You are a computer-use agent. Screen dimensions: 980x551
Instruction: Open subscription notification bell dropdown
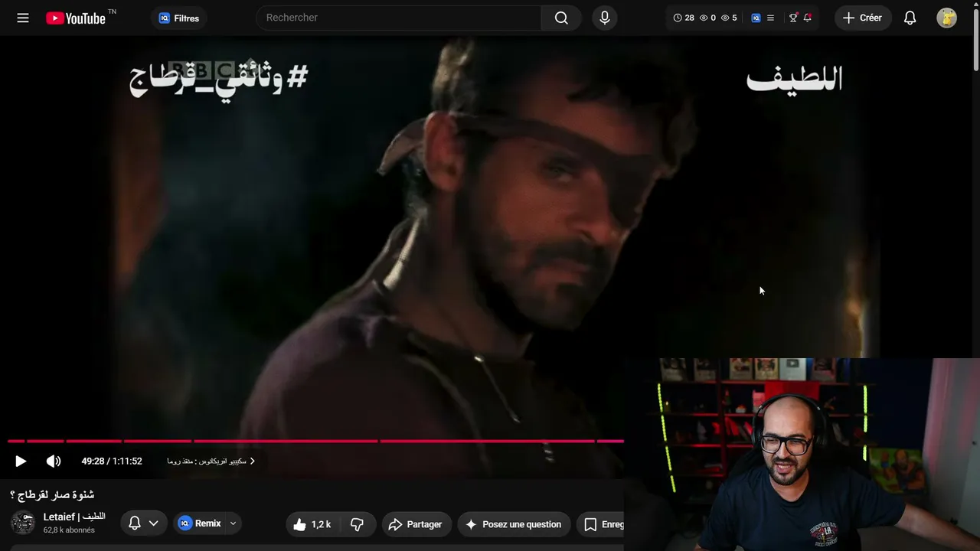(143, 523)
